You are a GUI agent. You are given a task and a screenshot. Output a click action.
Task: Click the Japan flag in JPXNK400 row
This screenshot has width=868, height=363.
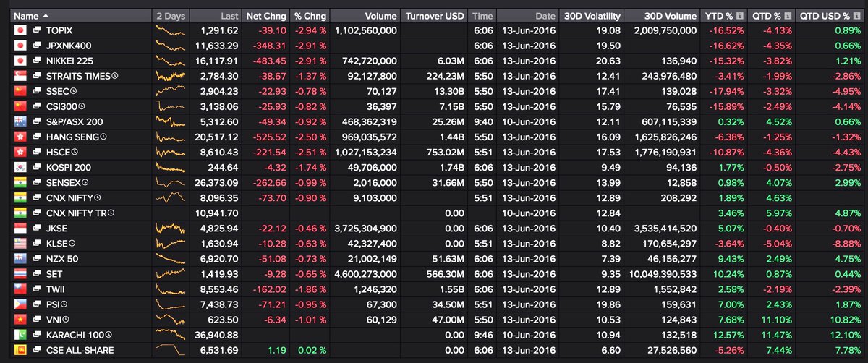(x=20, y=46)
